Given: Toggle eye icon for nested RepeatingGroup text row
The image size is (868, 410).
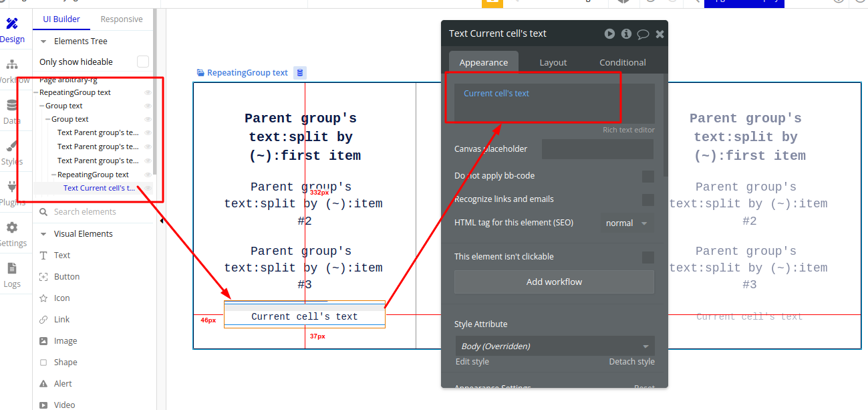Looking at the screenshot, I should pyautogui.click(x=148, y=175).
